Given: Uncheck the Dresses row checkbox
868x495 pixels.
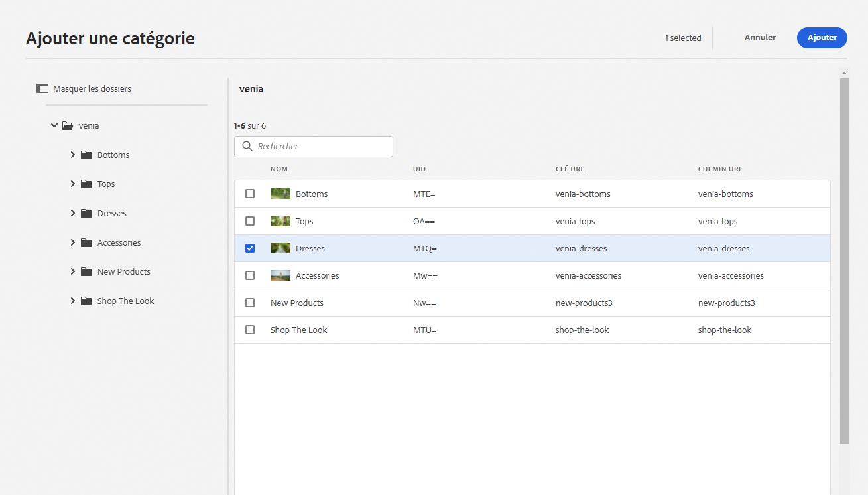Looking at the screenshot, I should (250, 248).
